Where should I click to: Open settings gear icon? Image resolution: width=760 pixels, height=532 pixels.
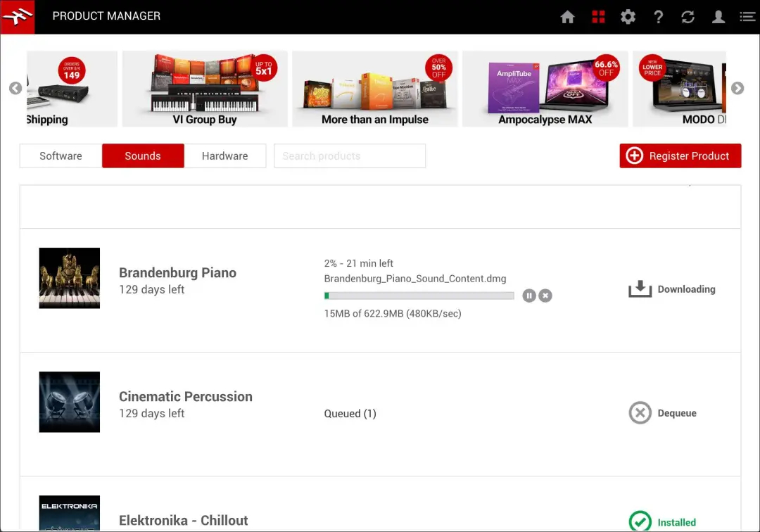628,17
